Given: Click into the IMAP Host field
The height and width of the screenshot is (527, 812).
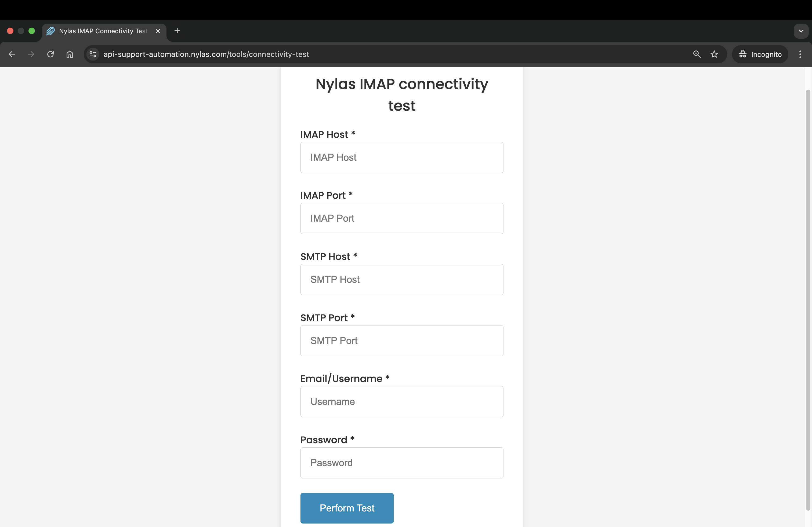Looking at the screenshot, I should [x=401, y=158].
